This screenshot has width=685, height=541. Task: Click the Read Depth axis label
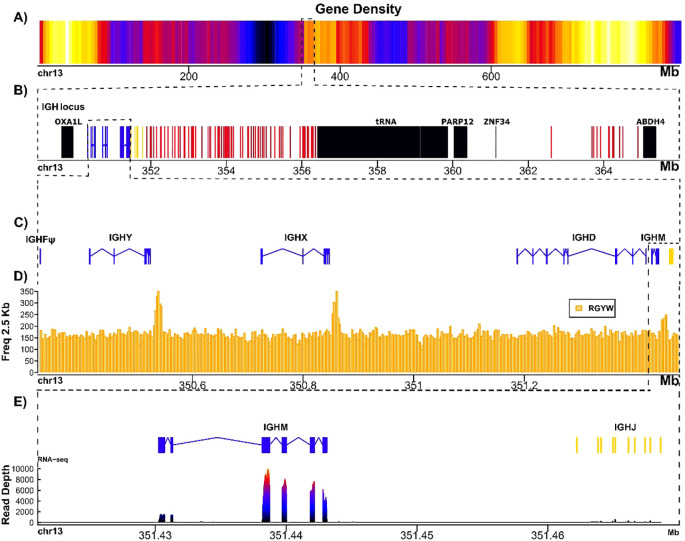(x=6, y=494)
